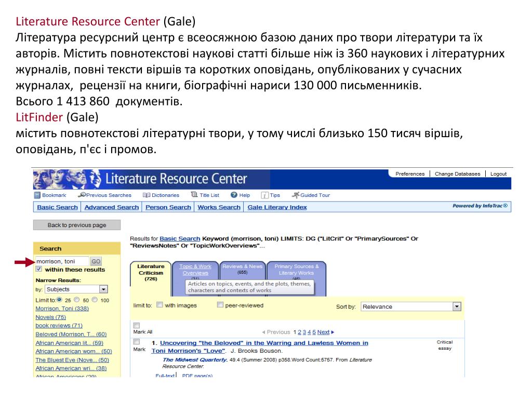The image size is (532, 399).
Task: Click the Help question mark icon
Action: point(234,195)
